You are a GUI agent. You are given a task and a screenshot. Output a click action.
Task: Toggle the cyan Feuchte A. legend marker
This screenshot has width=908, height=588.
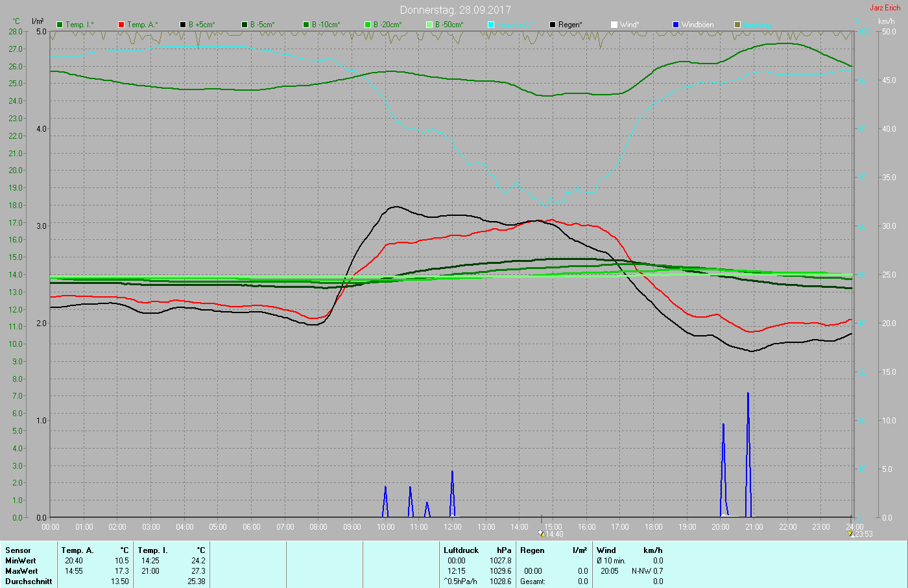tap(491, 25)
